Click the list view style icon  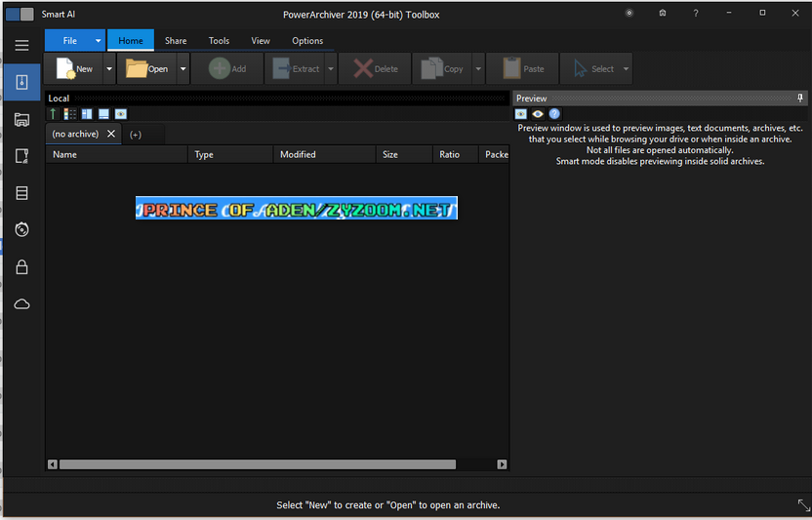click(x=70, y=114)
